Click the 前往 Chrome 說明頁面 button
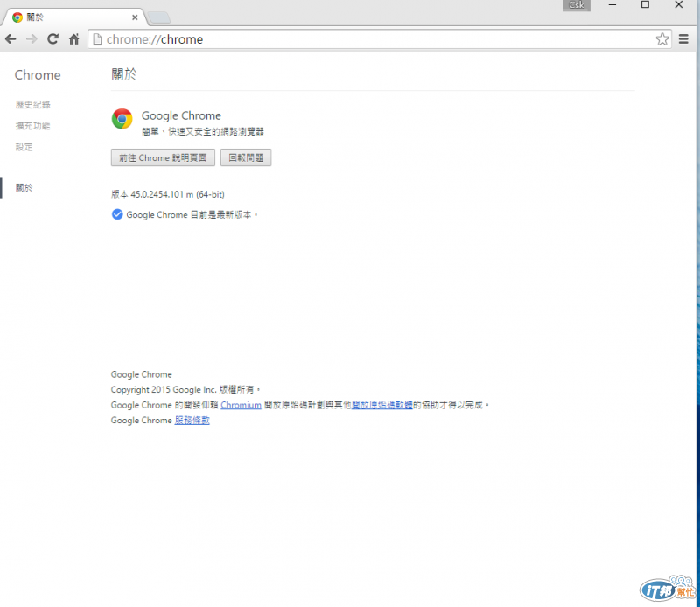The image size is (700, 607). (x=163, y=158)
